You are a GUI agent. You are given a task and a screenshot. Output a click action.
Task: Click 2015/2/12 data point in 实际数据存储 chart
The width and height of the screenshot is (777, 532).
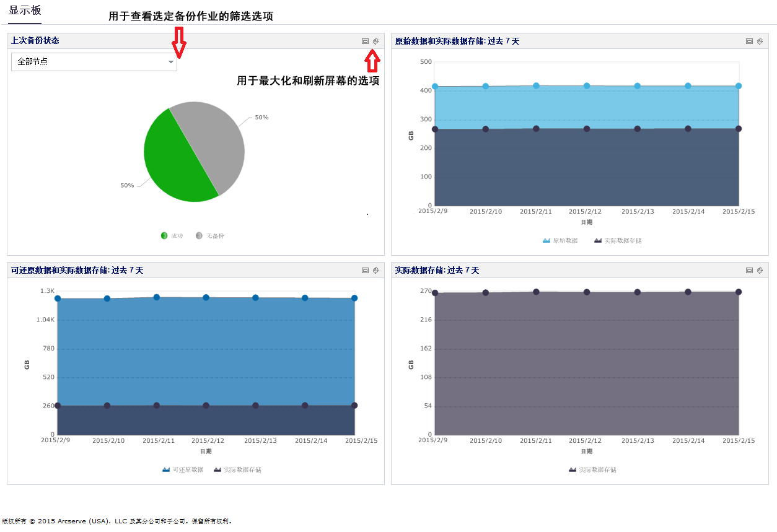point(587,292)
